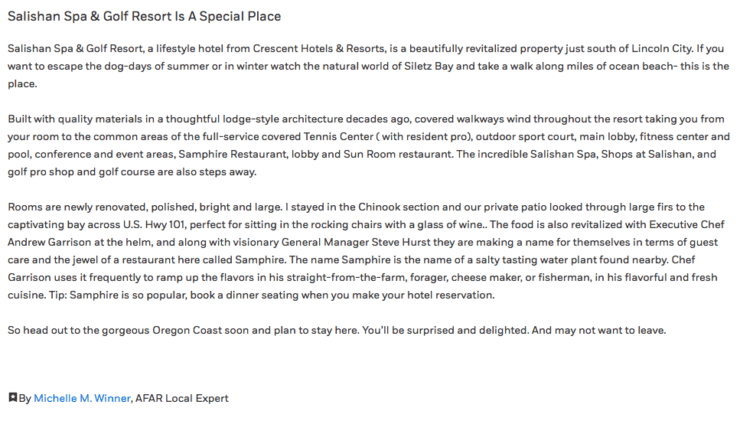Open Michelle M. Winner's author profile link
The image size is (753, 421).
point(82,398)
